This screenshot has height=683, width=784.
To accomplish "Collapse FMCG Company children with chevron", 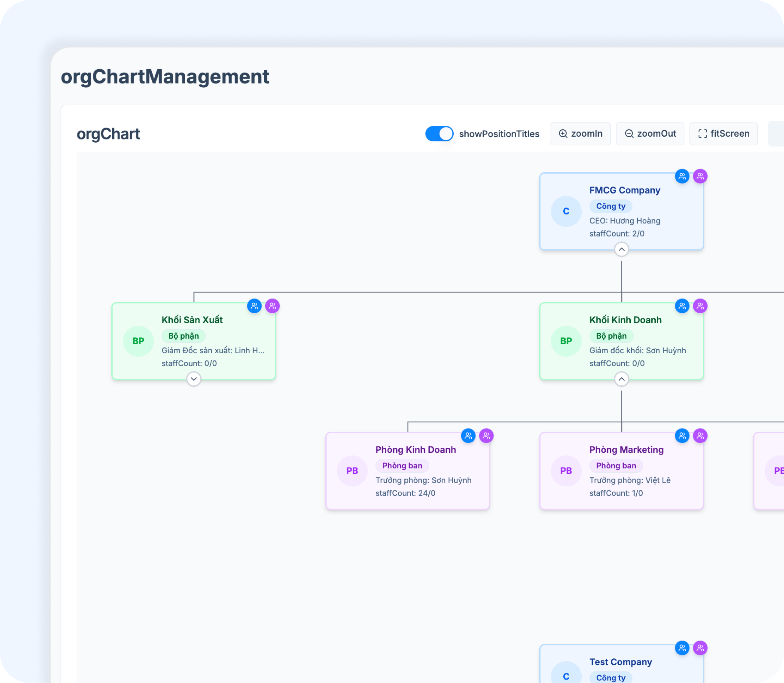I will pyautogui.click(x=621, y=249).
